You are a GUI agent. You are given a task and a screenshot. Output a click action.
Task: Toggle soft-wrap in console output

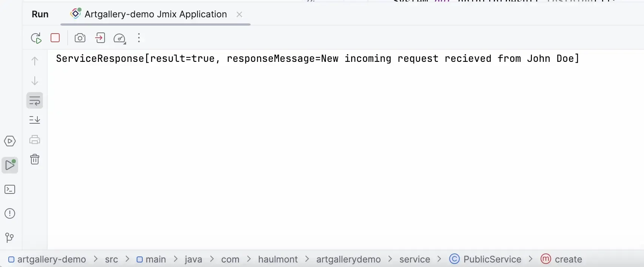pos(35,101)
